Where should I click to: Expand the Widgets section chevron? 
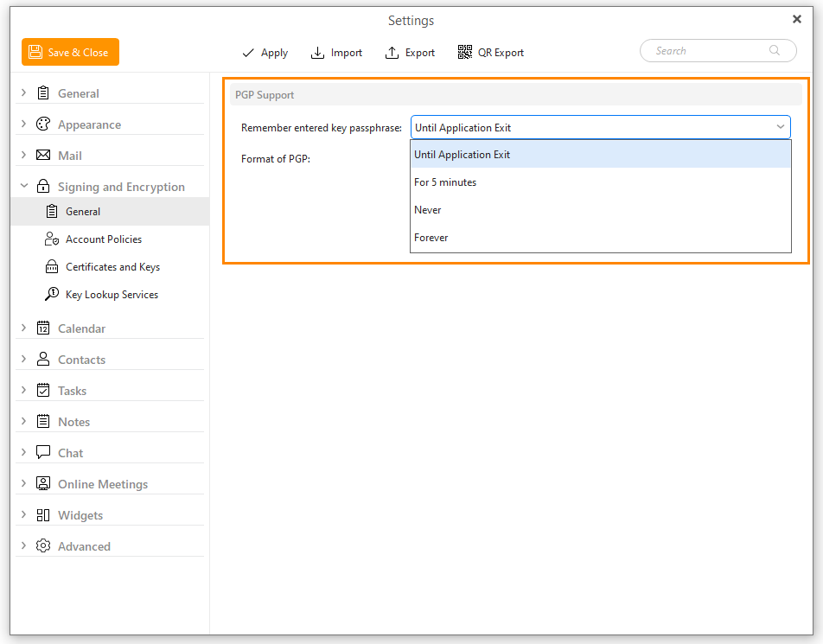point(23,515)
